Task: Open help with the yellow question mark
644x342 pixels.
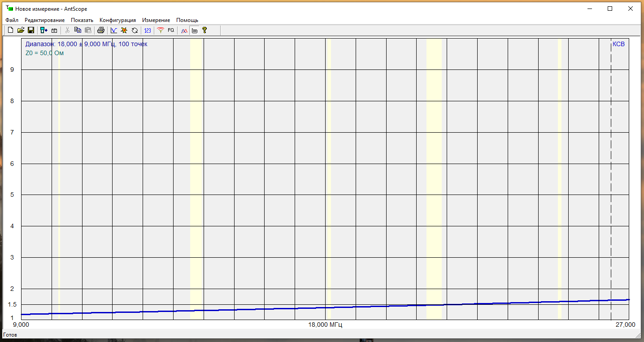Action: pyautogui.click(x=205, y=30)
